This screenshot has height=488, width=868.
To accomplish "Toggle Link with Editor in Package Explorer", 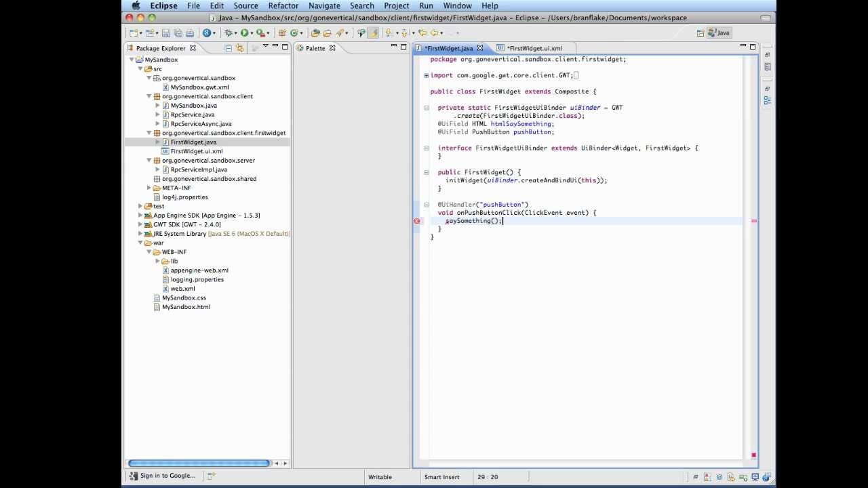I will (240, 48).
